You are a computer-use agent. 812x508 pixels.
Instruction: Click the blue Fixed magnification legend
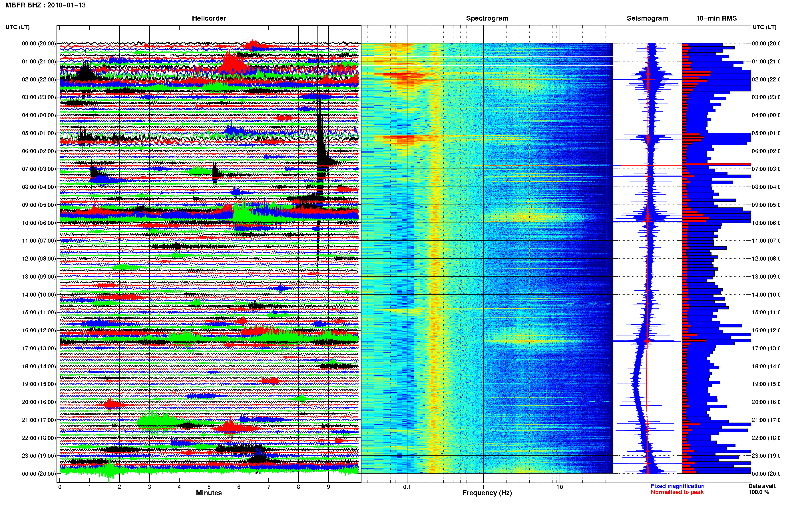point(678,486)
